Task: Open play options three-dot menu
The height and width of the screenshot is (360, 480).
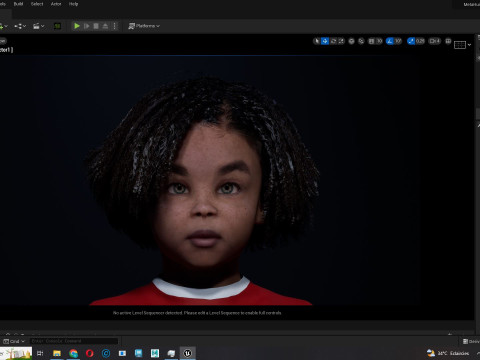Action: [x=115, y=26]
